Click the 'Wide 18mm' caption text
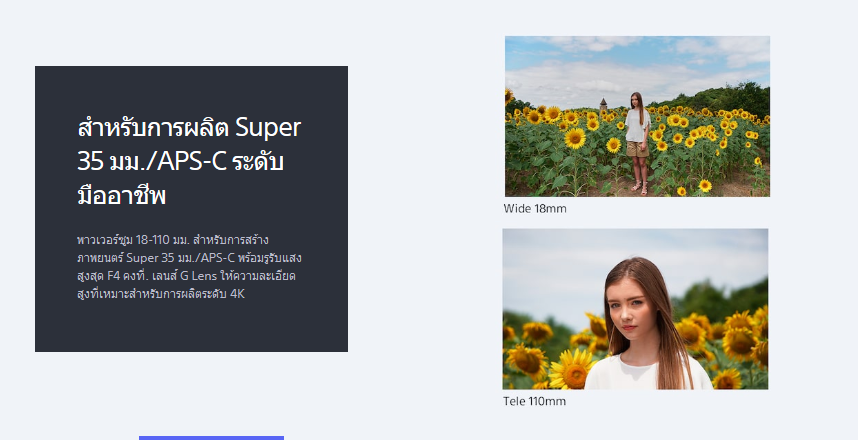 tap(535, 208)
